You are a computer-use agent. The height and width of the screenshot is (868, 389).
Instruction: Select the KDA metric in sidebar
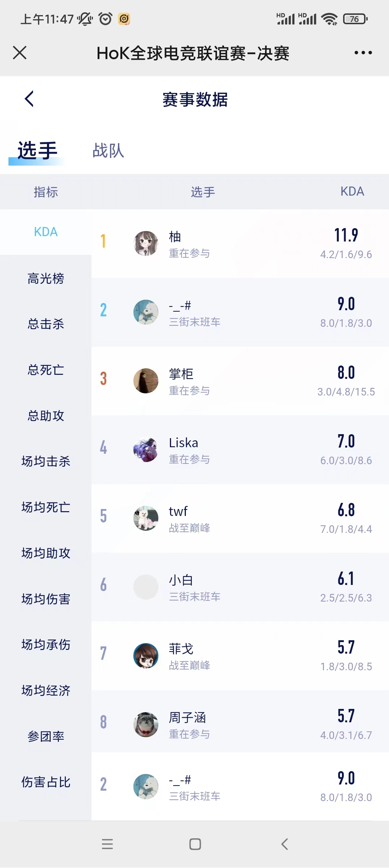tap(46, 232)
